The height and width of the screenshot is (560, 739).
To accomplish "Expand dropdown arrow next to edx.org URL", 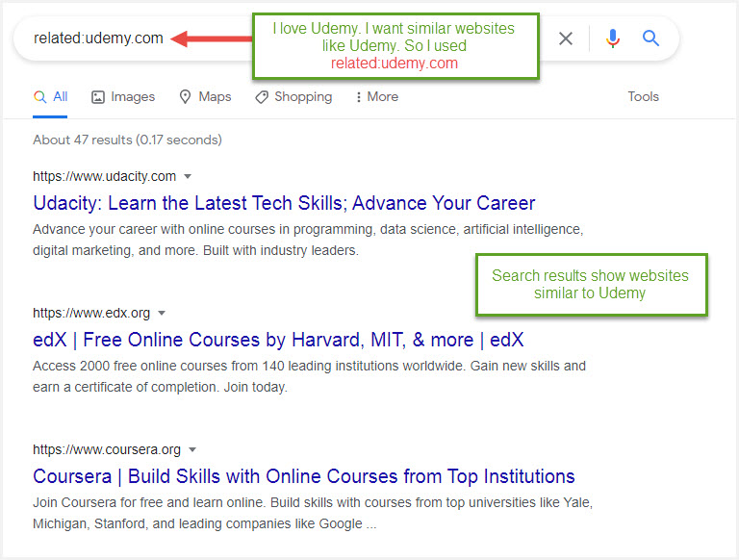I will coord(162,313).
